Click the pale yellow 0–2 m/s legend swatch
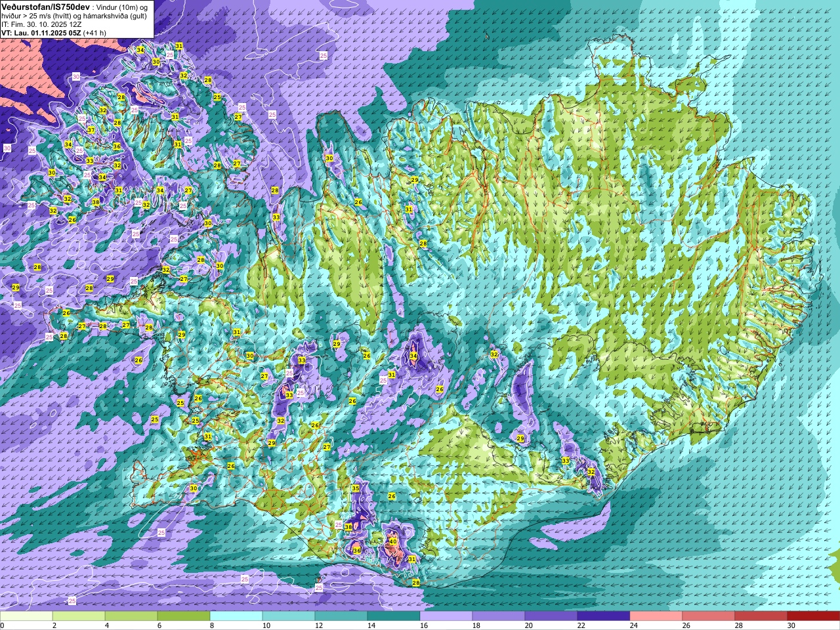Screen dimensions: 840x630 pos(26,616)
